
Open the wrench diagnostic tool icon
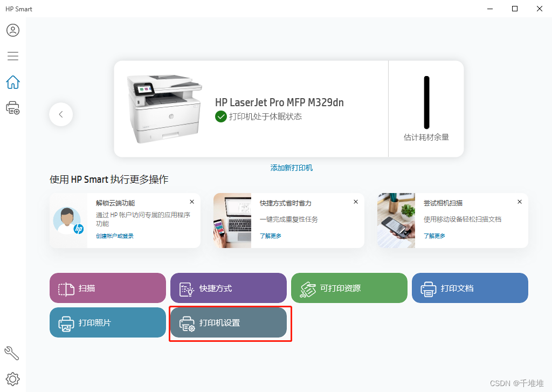point(12,353)
